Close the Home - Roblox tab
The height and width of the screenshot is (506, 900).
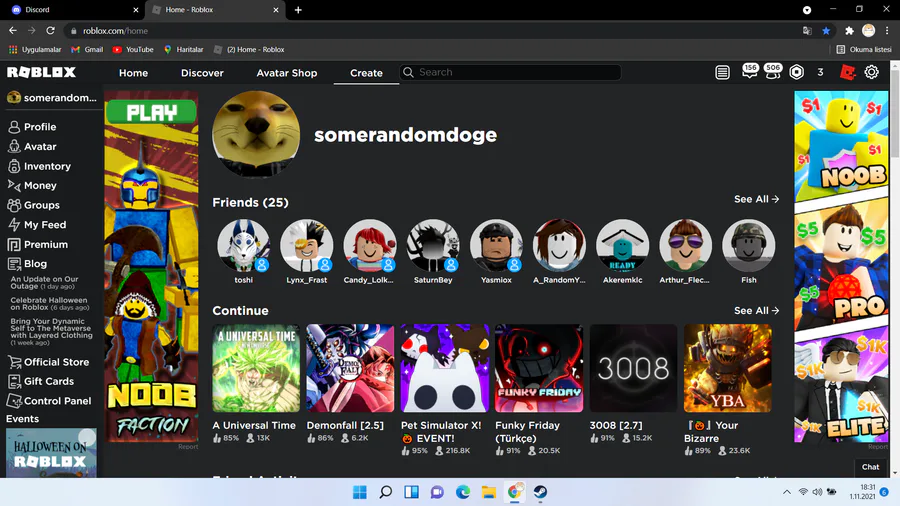(x=276, y=10)
